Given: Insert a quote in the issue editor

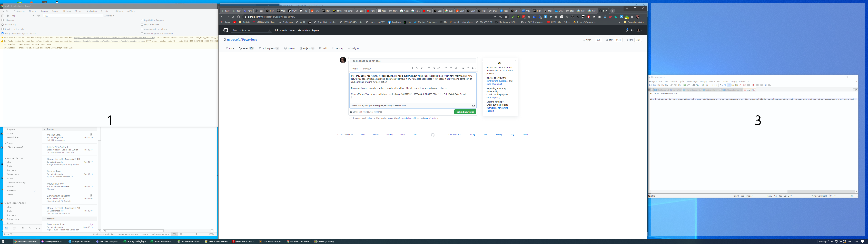Looking at the screenshot, I should [429, 68].
